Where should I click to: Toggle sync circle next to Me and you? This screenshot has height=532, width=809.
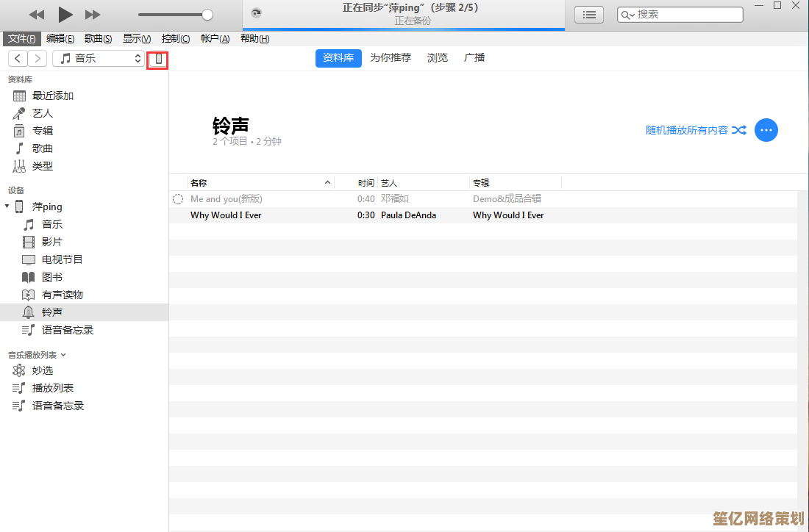177,199
